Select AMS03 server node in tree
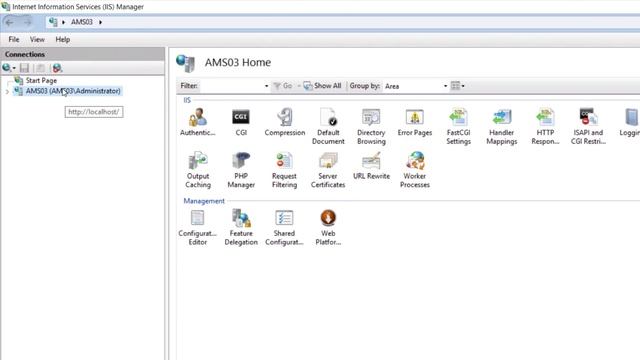The height and width of the screenshot is (360, 640). 73,91
